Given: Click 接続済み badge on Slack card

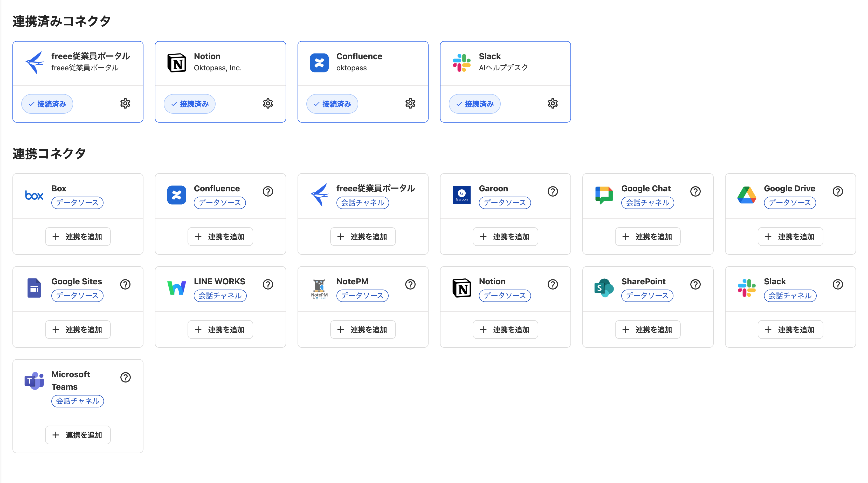Looking at the screenshot, I should pos(474,104).
